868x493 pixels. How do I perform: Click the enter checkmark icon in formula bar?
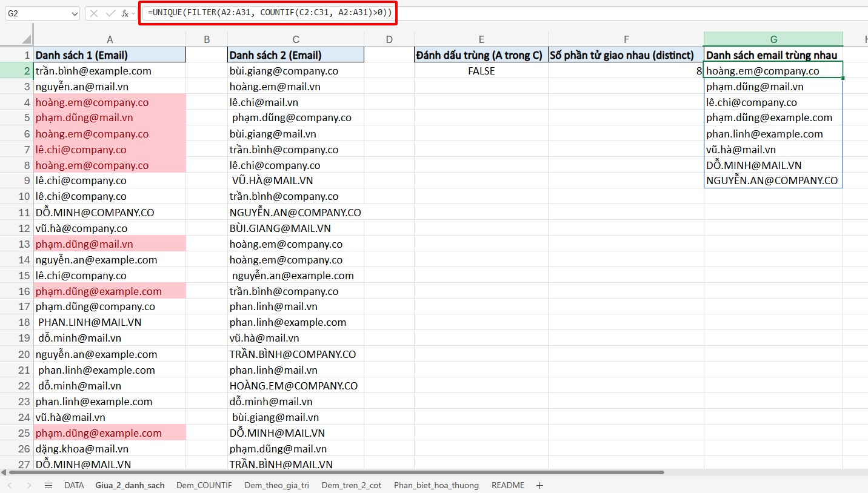point(110,13)
